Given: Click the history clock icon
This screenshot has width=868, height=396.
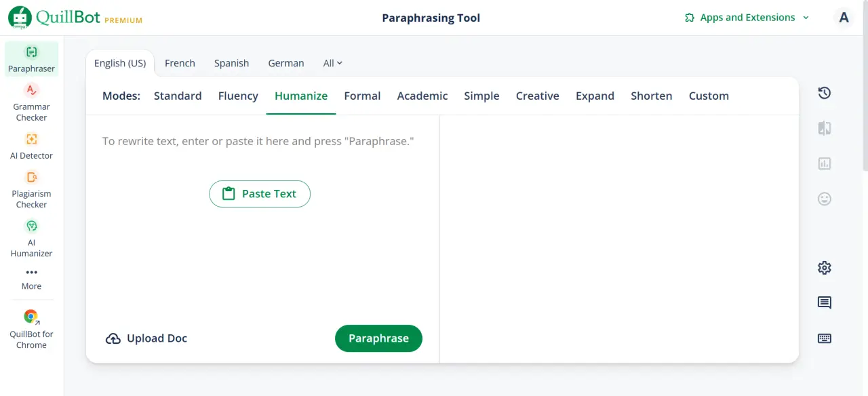Looking at the screenshot, I should coord(825,93).
